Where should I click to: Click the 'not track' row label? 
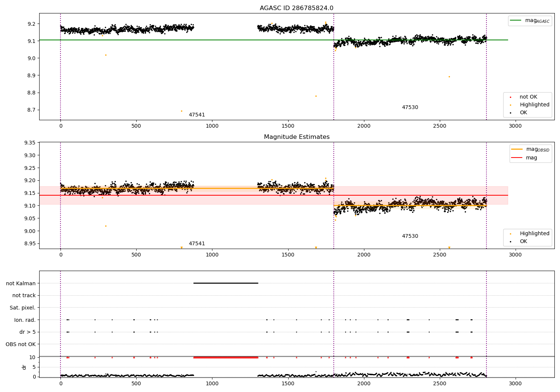pos(24,295)
